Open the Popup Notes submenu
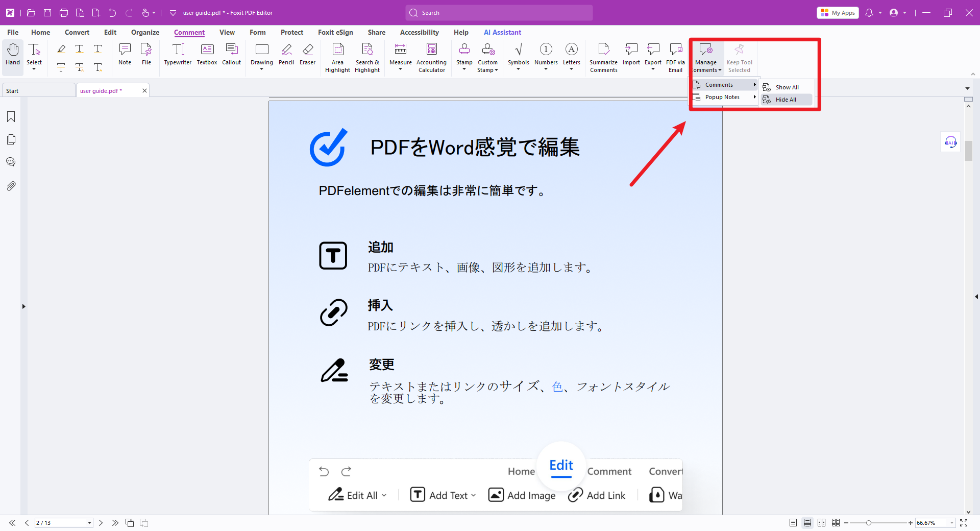The image size is (980, 531). pos(724,97)
